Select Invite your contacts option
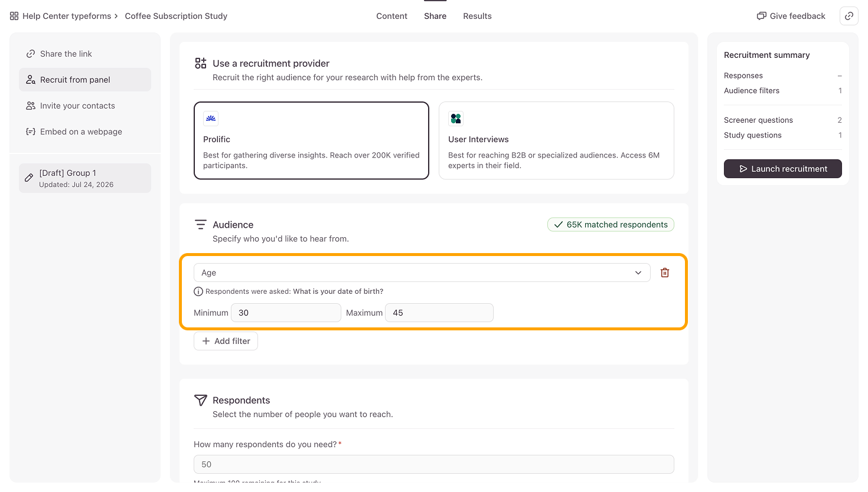This screenshot has width=868, height=492. (85, 106)
